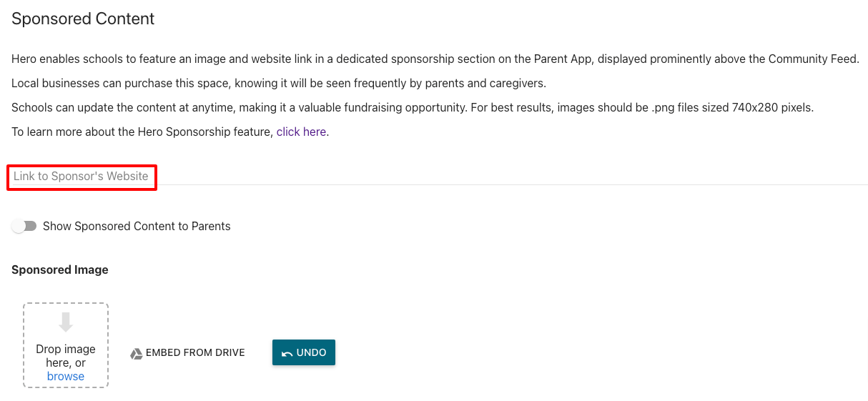Click the 'browse' link to upload image

pyautogui.click(x=66, y=376)
